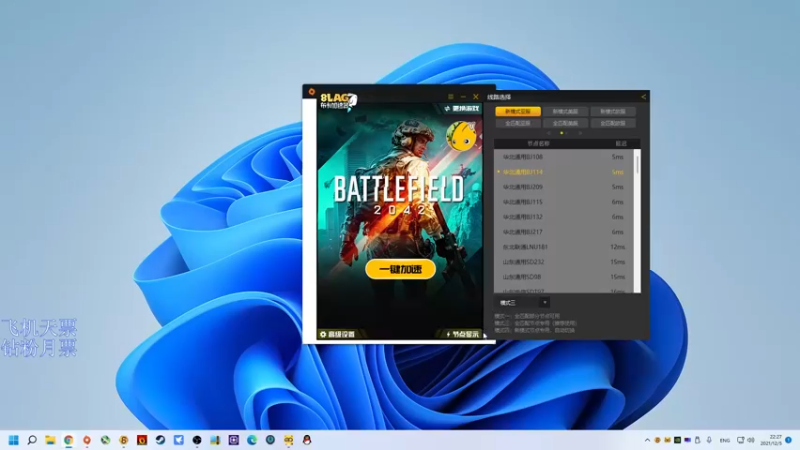Click the 一键加速 accelerate button

pyautogui.click(x=401, y=269)
